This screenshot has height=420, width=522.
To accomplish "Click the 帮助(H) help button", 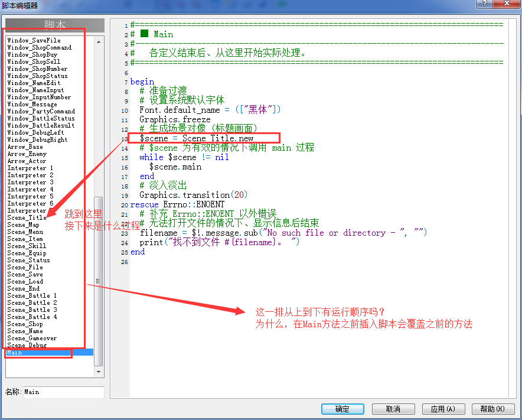I will click(493, 409).
